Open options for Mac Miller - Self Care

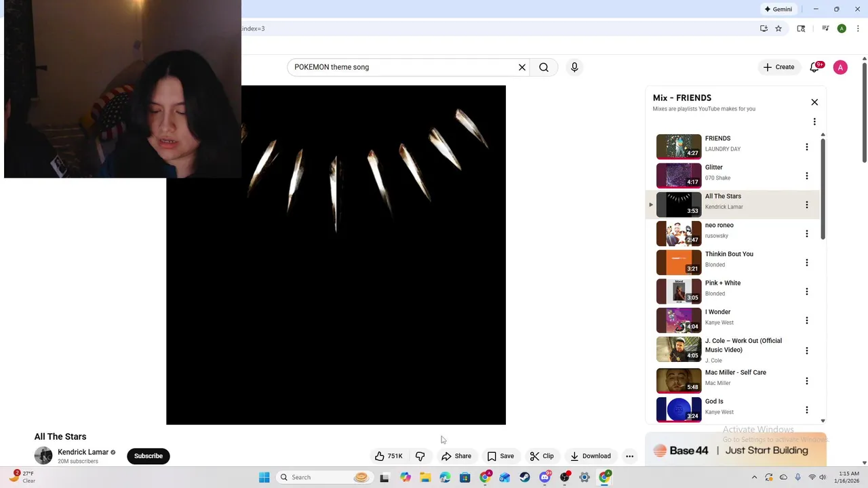click(x=806, y=381)
